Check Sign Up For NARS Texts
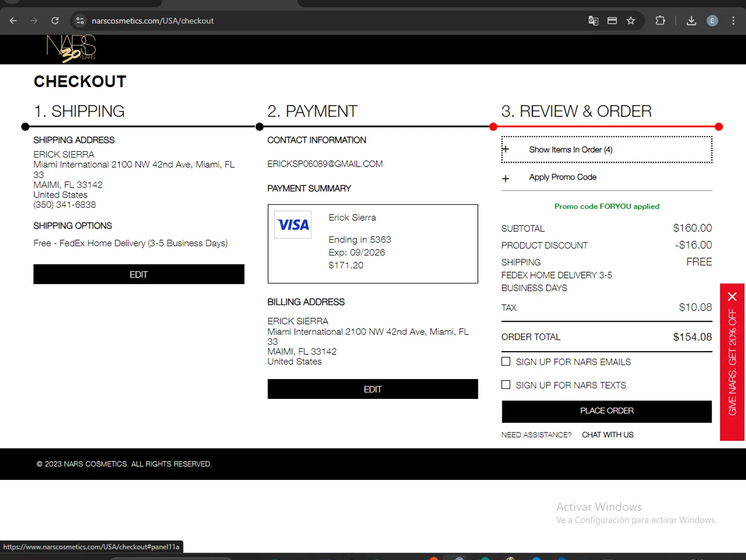 point(506,384)
